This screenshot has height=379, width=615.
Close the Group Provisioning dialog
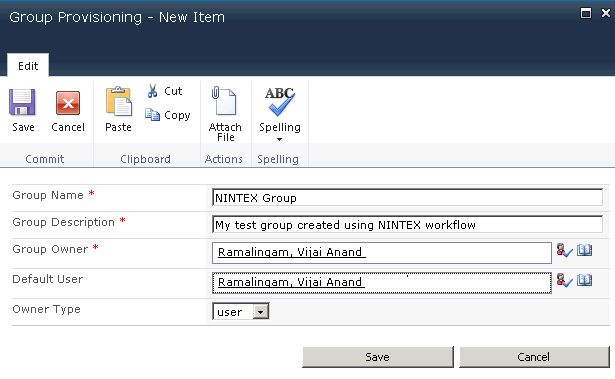[x=606, y=13]
